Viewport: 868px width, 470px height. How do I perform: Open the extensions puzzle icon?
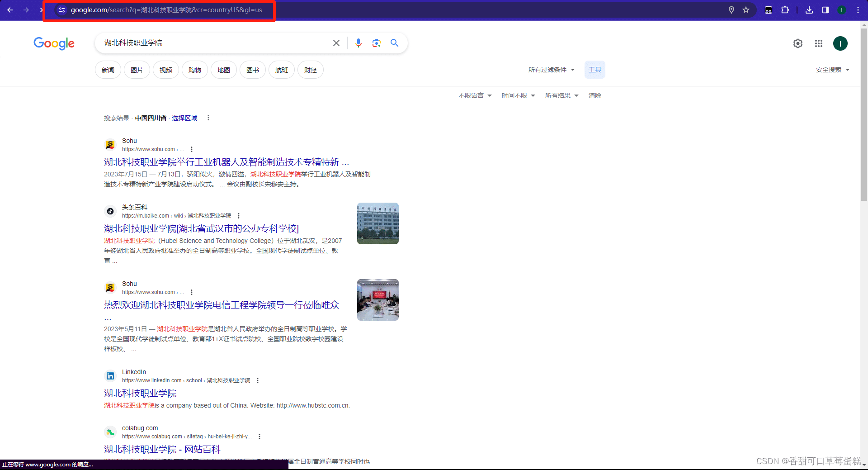785,10
